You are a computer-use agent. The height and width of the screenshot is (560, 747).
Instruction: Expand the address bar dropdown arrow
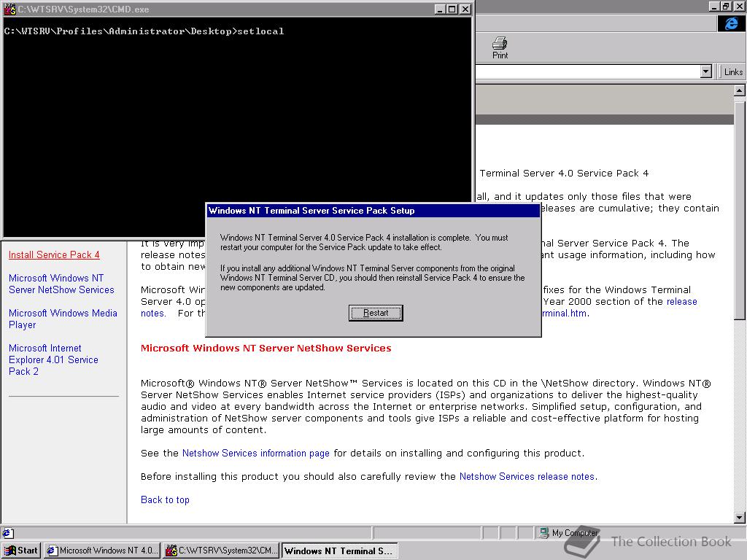pos(706,72)
